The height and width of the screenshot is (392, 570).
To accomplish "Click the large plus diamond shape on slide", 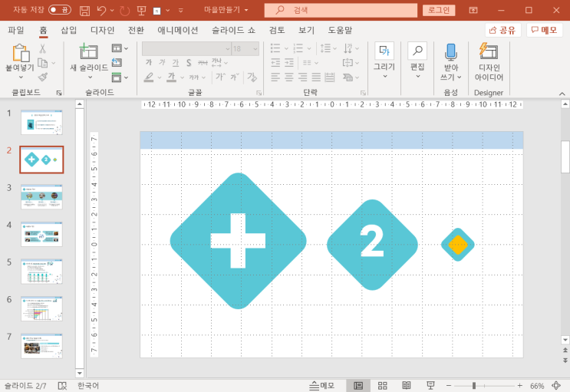I will pyautogui.click(x=238, y=241).
